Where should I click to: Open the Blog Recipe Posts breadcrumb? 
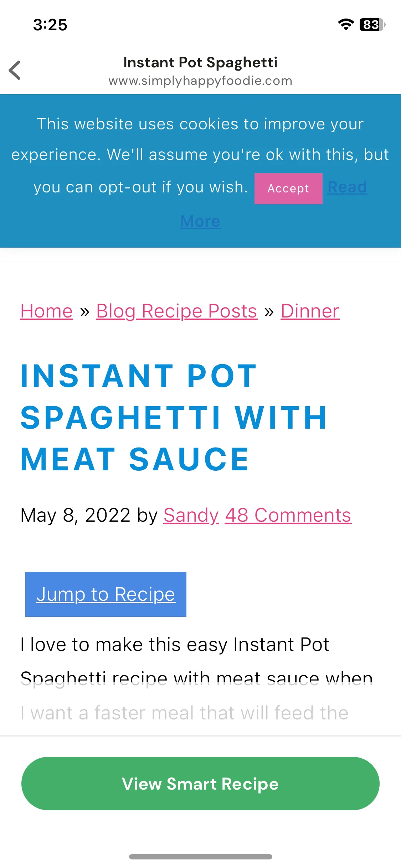coord(177,311)
